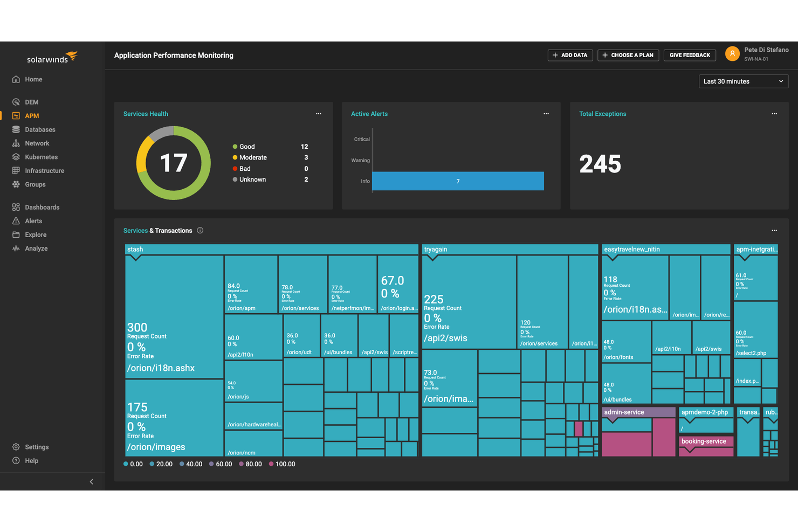Click the ADD DATA button

570,55
